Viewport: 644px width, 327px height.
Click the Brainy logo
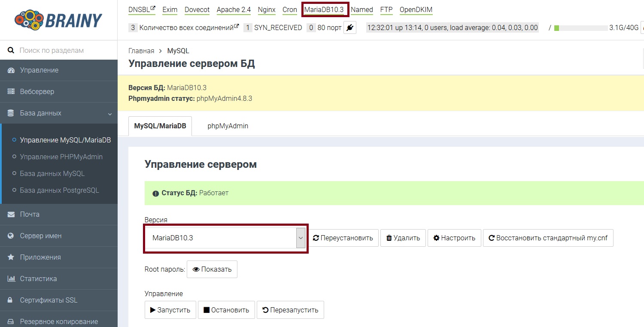(x=58, y=20)
